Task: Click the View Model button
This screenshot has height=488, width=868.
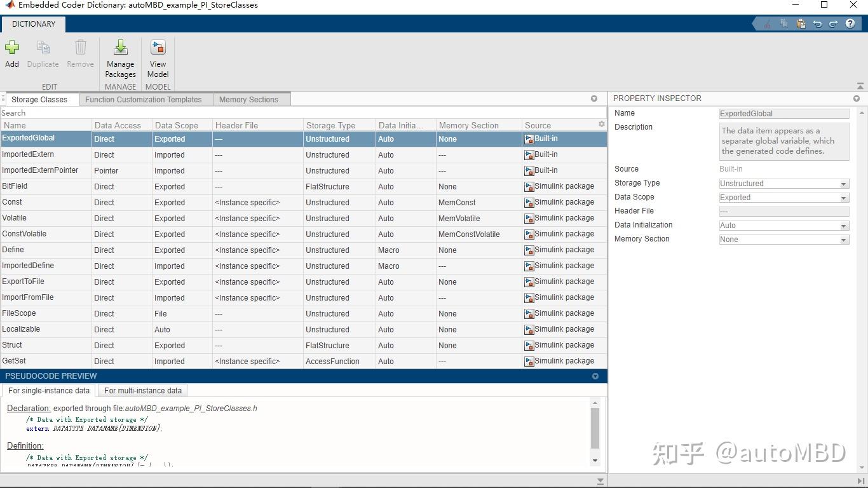Action: pyautogui.click(x=157, y=57)
